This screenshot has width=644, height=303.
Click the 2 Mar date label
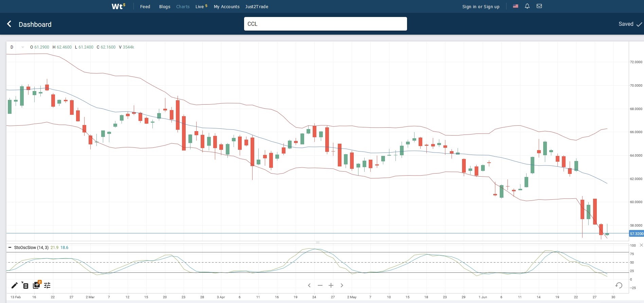pos(90,297)
